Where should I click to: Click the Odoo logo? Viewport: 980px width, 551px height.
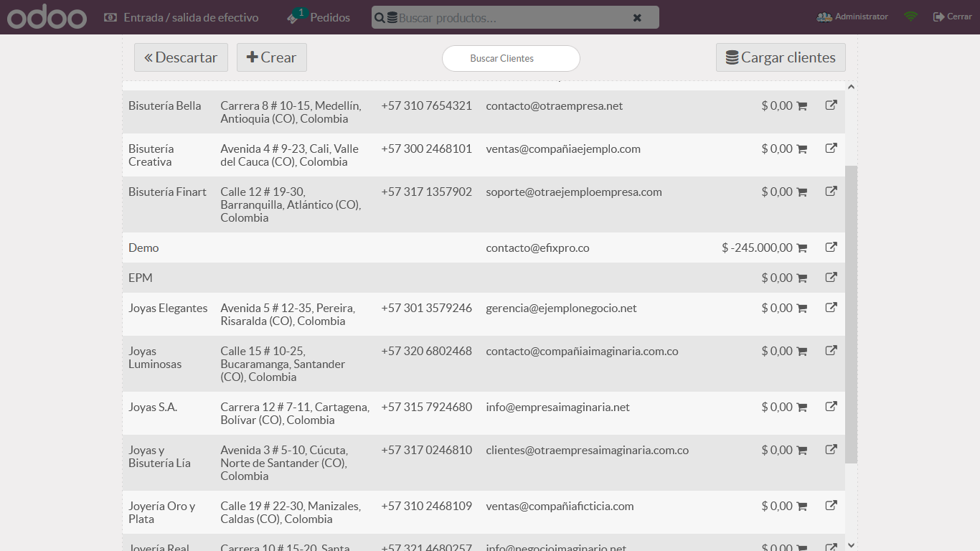(x=47, y=17)
